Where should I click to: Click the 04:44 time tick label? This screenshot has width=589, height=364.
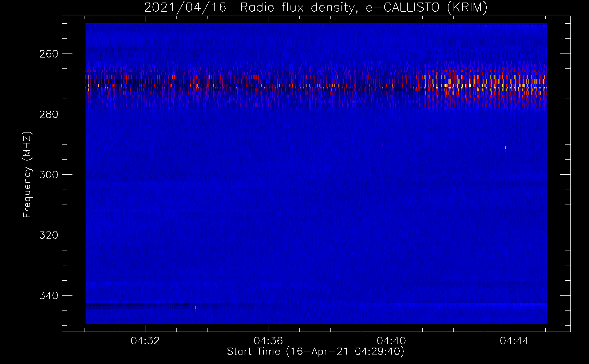(515, 341)
